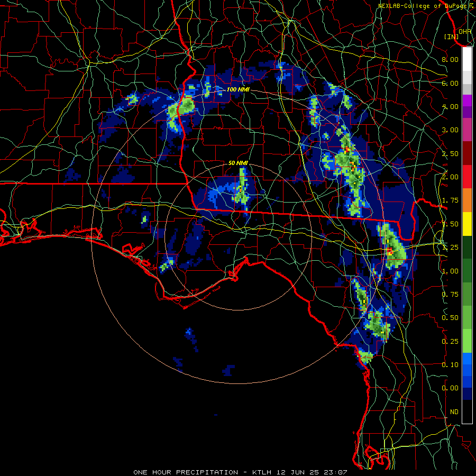The height and width of the screenshot is (476, 476).
Task: Click the 1.75 legend value
Action: (450, 200)
